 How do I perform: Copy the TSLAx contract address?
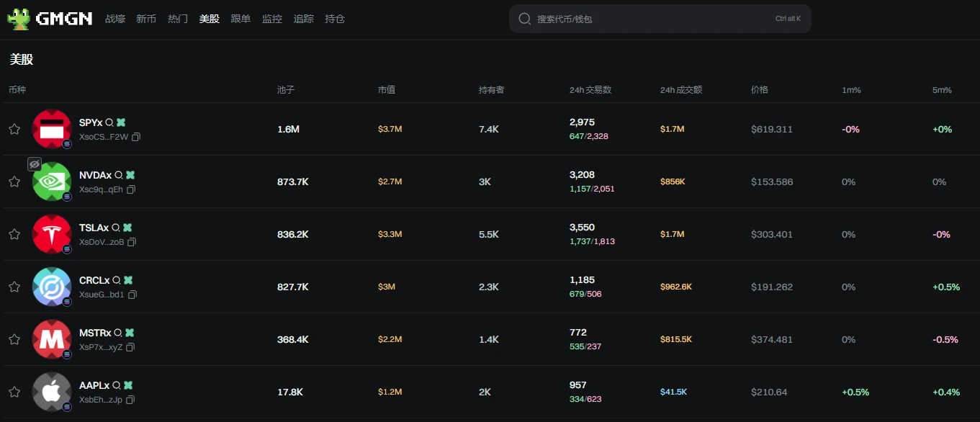coord(132,242)
